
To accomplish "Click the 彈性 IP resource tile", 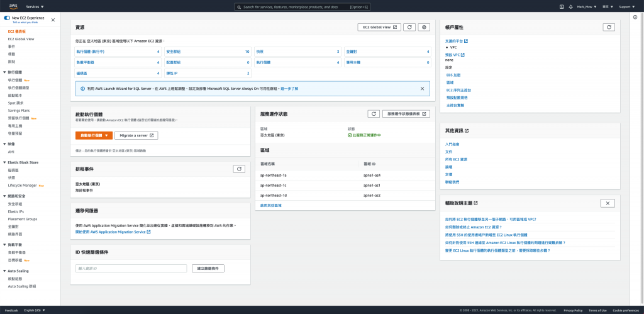I will click(x=208, y=73).
